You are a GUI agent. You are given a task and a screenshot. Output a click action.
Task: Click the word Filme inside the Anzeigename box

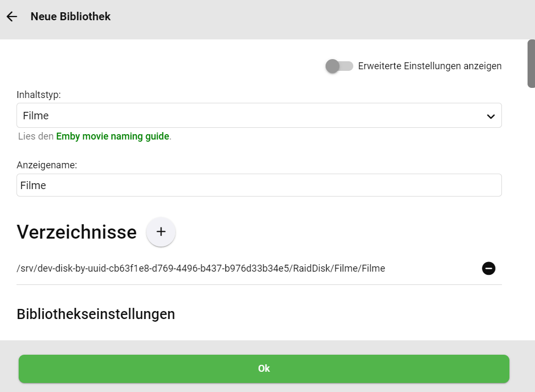(33, 185)
